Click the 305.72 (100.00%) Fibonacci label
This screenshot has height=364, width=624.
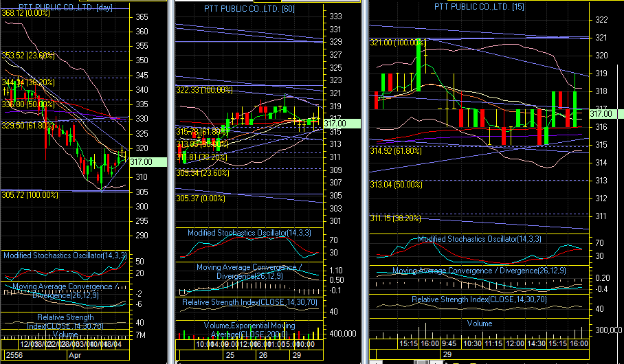pyautogui.click(x=30, y=195)
